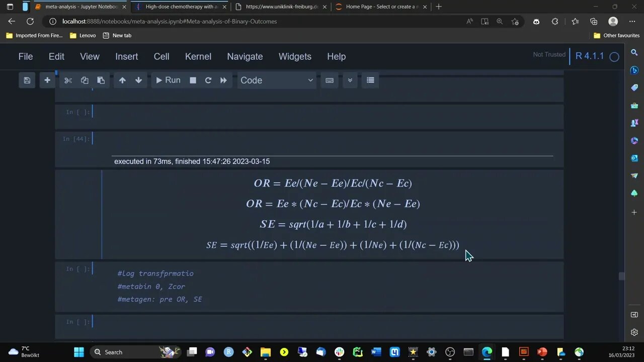Open the Other favourites folder

coord(616,36)
